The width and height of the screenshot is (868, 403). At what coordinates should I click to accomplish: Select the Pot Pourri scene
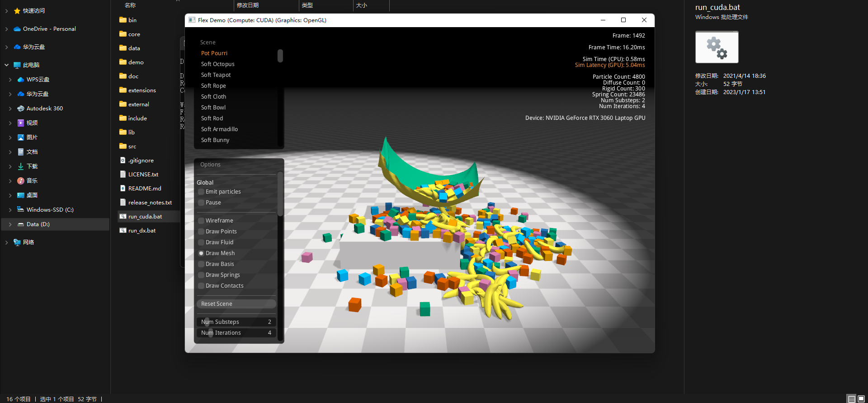(x=214, y=53)
